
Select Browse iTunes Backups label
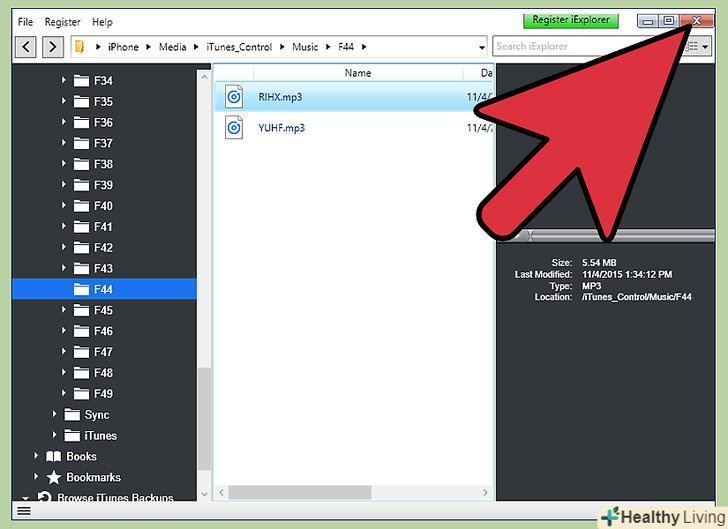[x=115, y=497]
